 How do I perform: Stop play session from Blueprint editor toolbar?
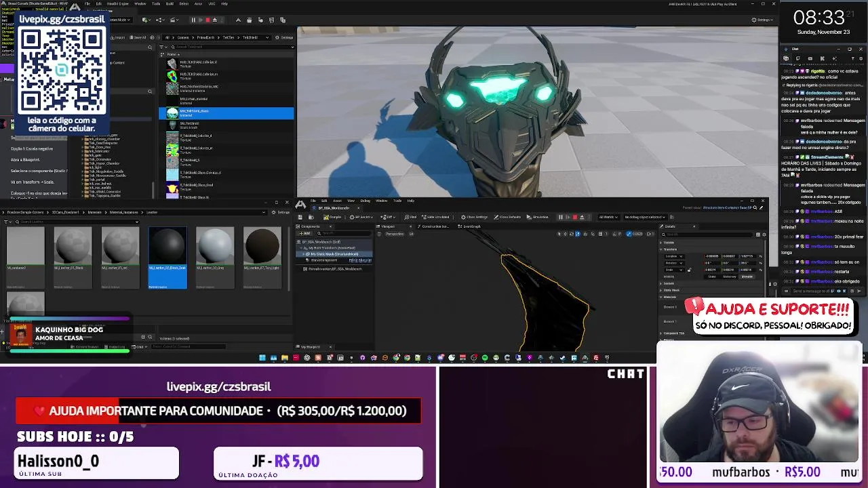pos(575,217)
